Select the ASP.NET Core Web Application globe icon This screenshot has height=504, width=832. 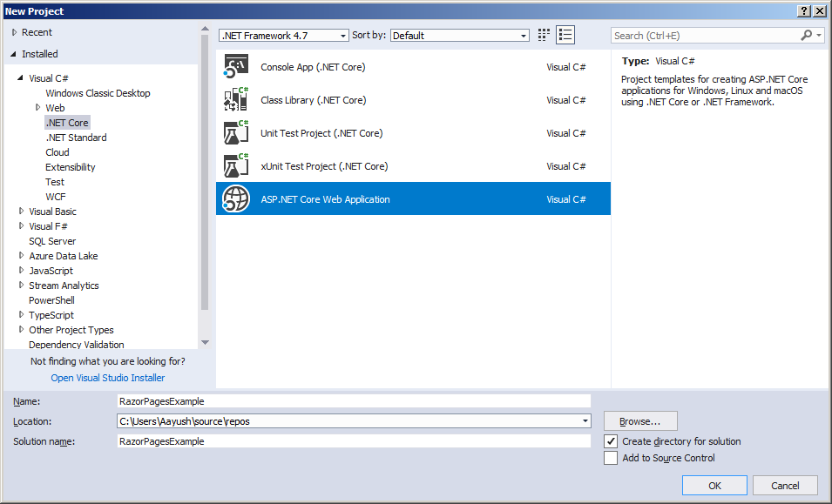(237, 199)
